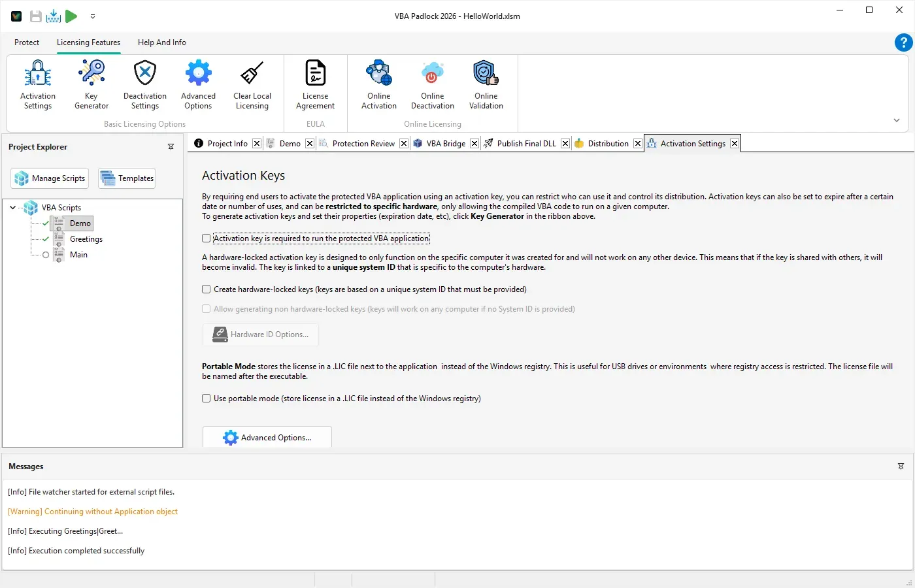Close the Activation Settings tab
The width and height of the screenshot is (915, 588).
pyautogui.click(x=735, y=144)
